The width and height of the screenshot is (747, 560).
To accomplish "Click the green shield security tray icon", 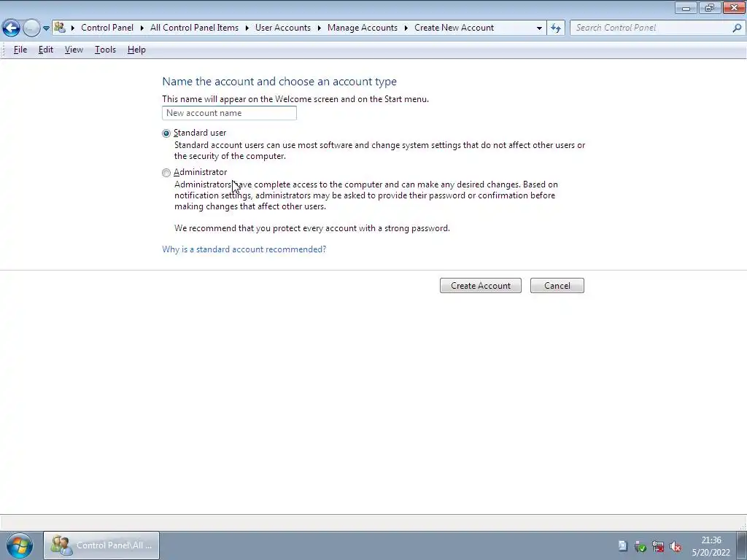I will point(640,546).
